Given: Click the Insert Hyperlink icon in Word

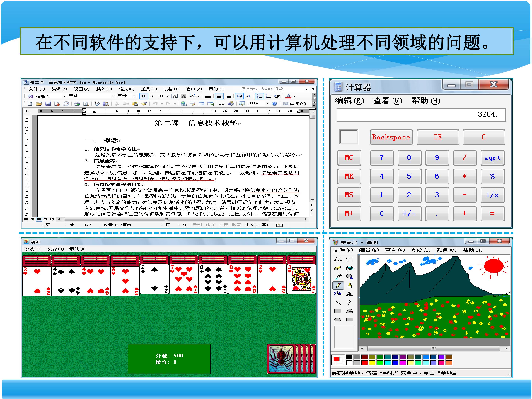Looking at the screenshot, I should pyautogui.click(x=184, y=104).
